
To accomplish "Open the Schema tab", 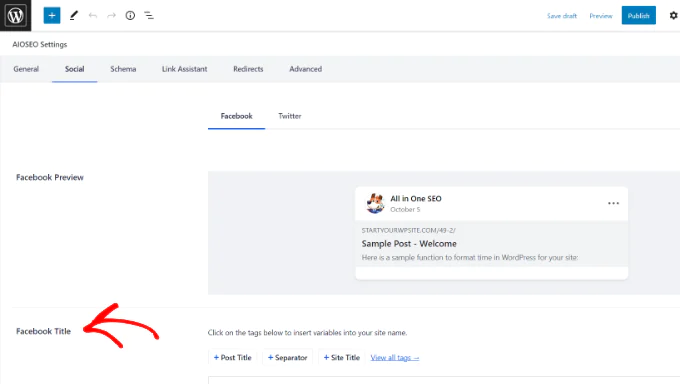I will click(123, 69).
